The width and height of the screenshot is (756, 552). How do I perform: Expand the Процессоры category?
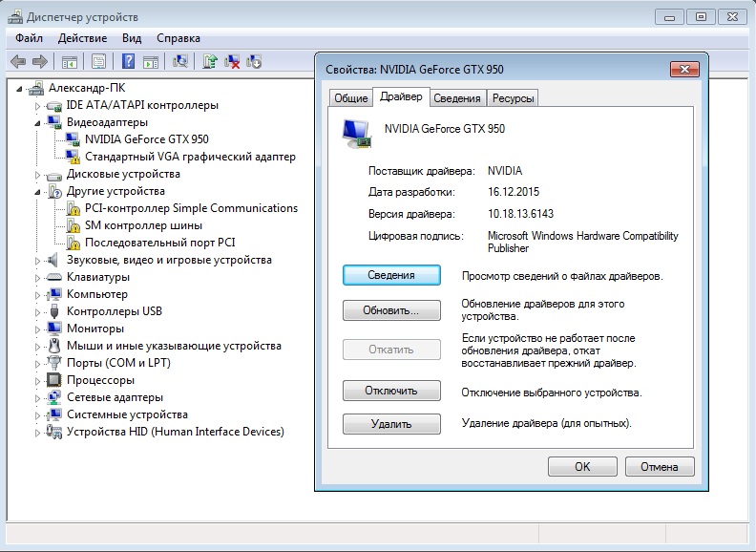click(x=37, y=381)
